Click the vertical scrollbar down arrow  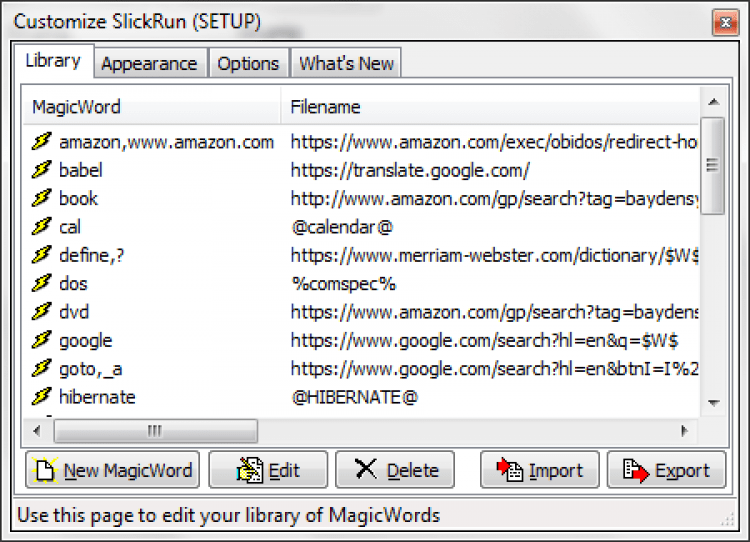714,403
